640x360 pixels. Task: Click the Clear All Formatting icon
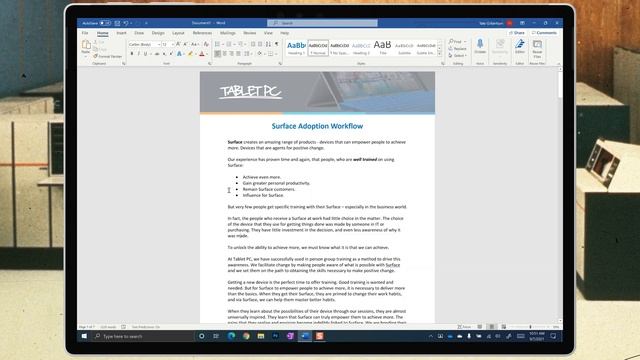(x=206, y=44)
